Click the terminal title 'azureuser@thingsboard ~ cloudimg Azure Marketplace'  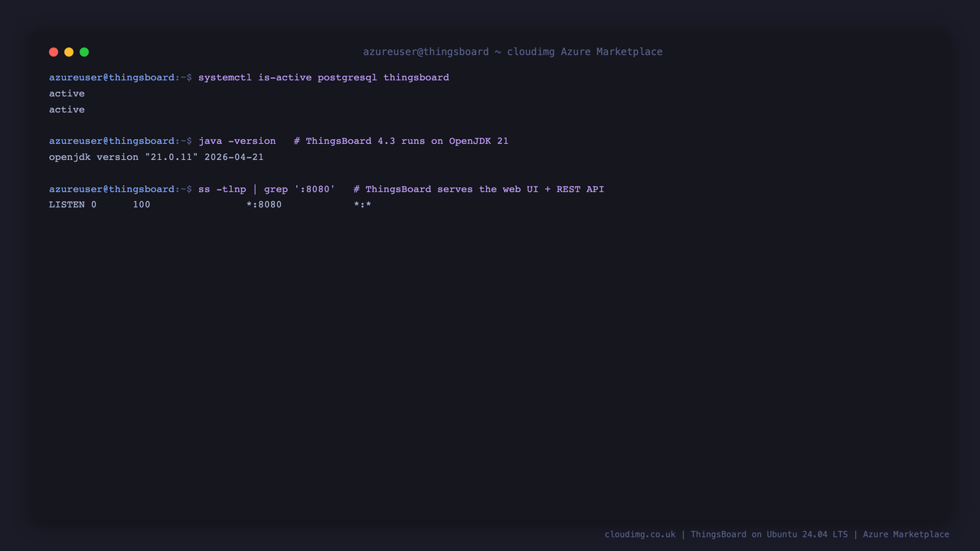pos(513,52)
